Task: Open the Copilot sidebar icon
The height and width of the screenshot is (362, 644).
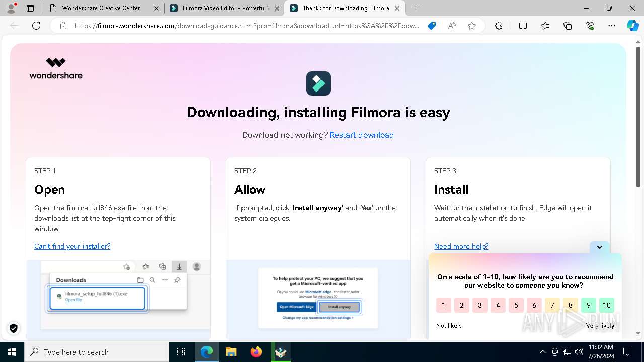Action: [x=632, y=26]
